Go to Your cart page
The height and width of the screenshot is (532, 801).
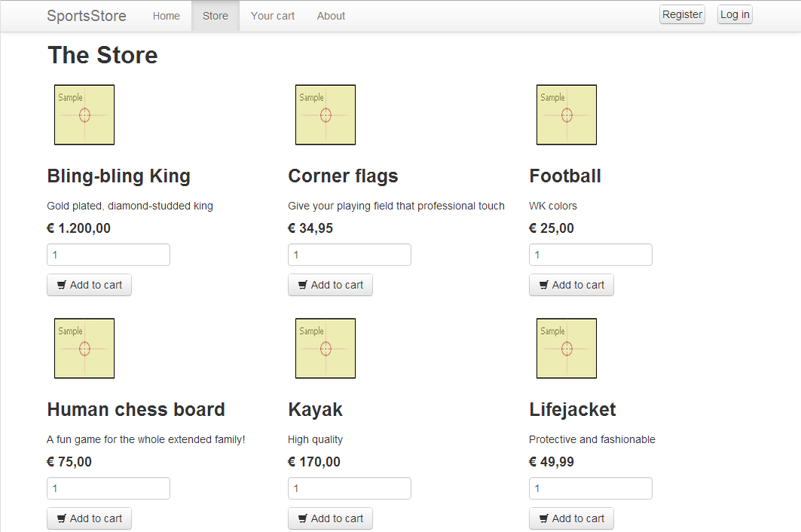[x=272, y=16]
